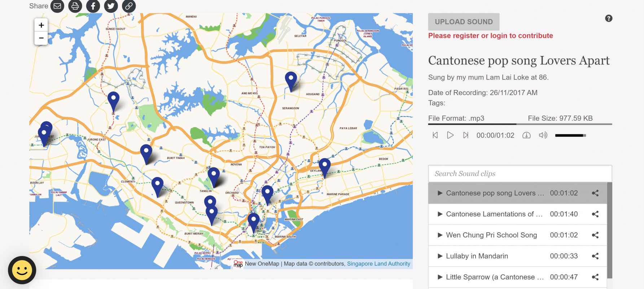Share Cantonese pop song Lovers clip
The image size is (644, 289).
[595, 193]
